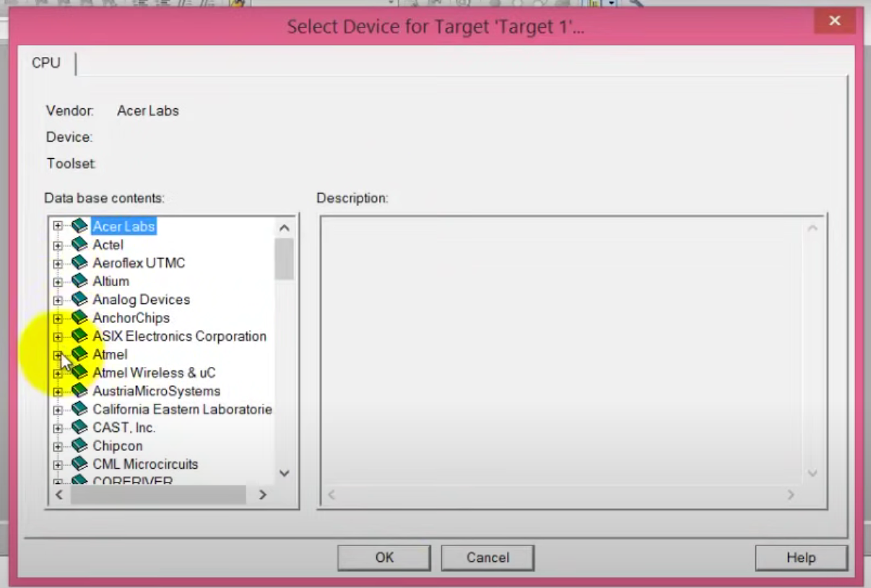Select ASIX Electronics Corporation in list
The width and height of the screenshot is (871, 588).
point(179,336)
